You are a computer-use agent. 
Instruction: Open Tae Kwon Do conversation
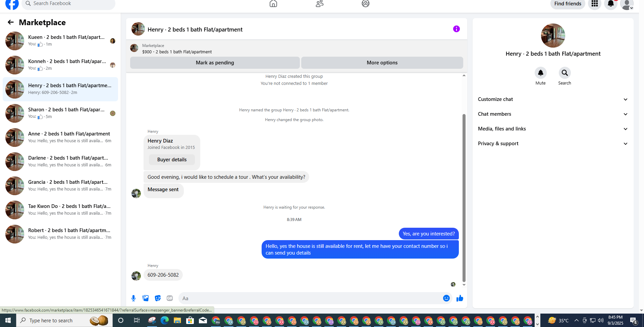pos(60,210)
